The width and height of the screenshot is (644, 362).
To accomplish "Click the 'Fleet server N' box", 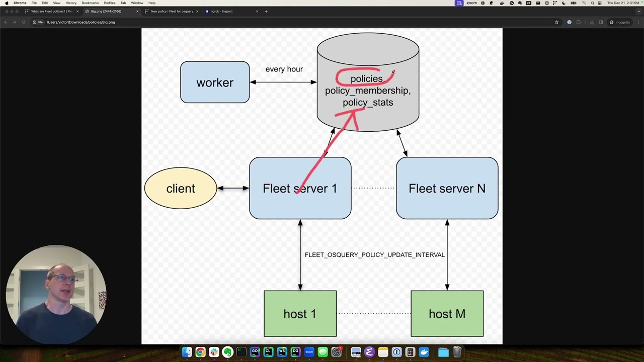I will pos(447,188).
